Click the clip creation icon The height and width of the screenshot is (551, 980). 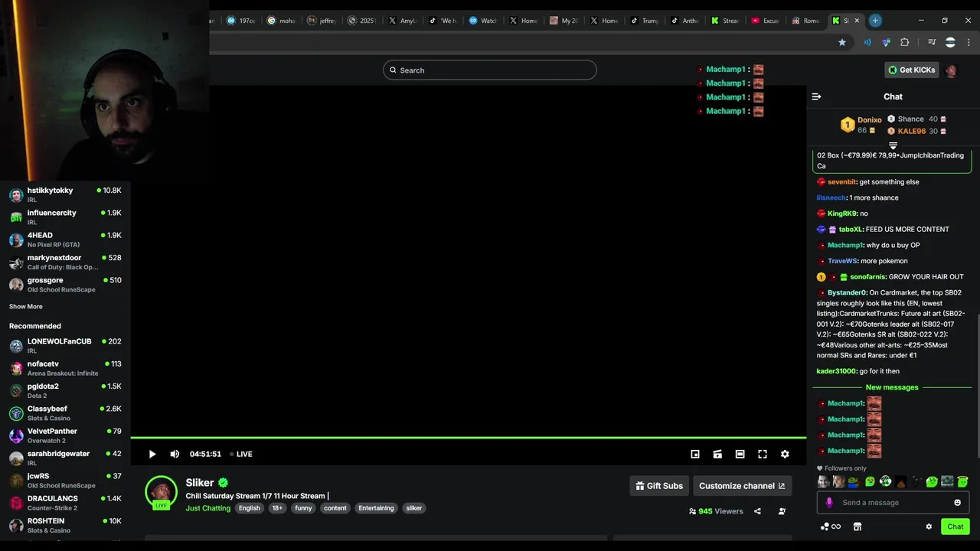pos(717,454)
